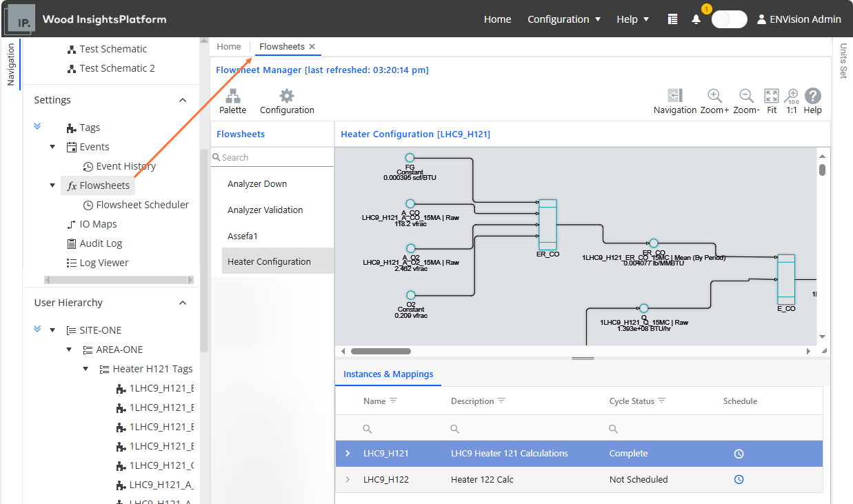Fit flowsheet to view
Image resolution: width=853 pixels, height=504 pixels.
[x=772, y=96]
